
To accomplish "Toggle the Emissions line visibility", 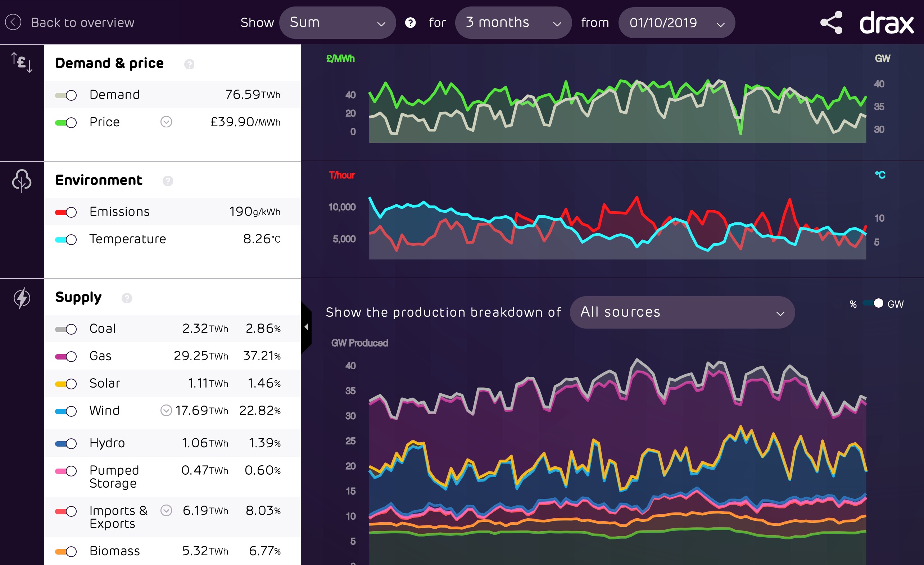I will click(66, 212).
